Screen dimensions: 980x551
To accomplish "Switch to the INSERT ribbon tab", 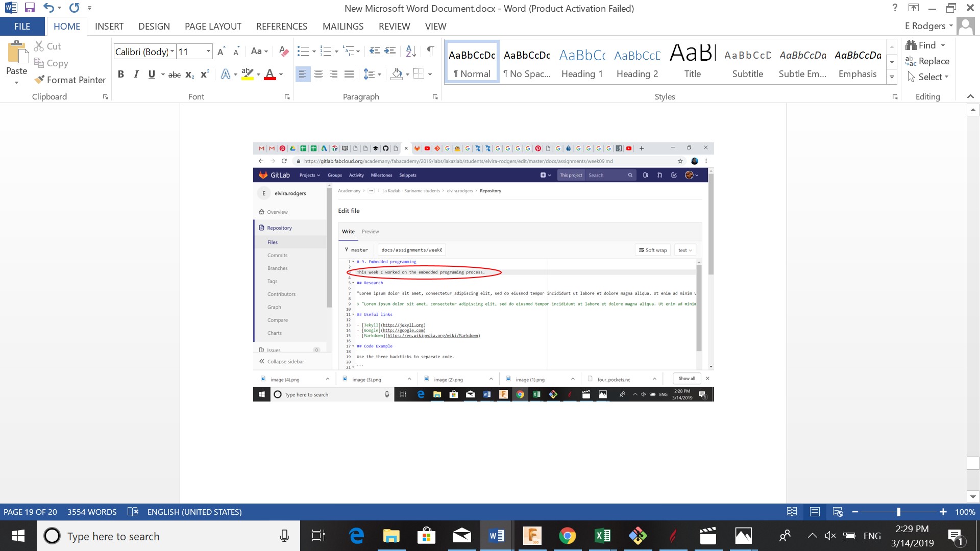I will (x=109, y=26).
